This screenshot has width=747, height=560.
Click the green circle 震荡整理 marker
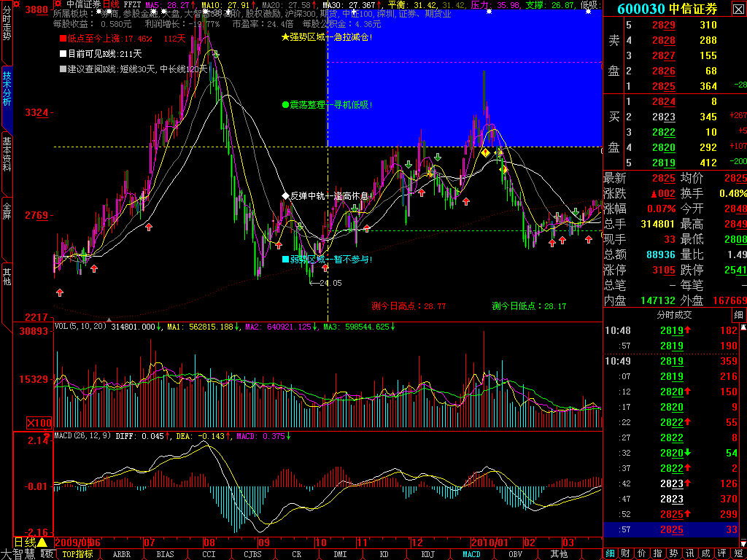pos(285,105)
